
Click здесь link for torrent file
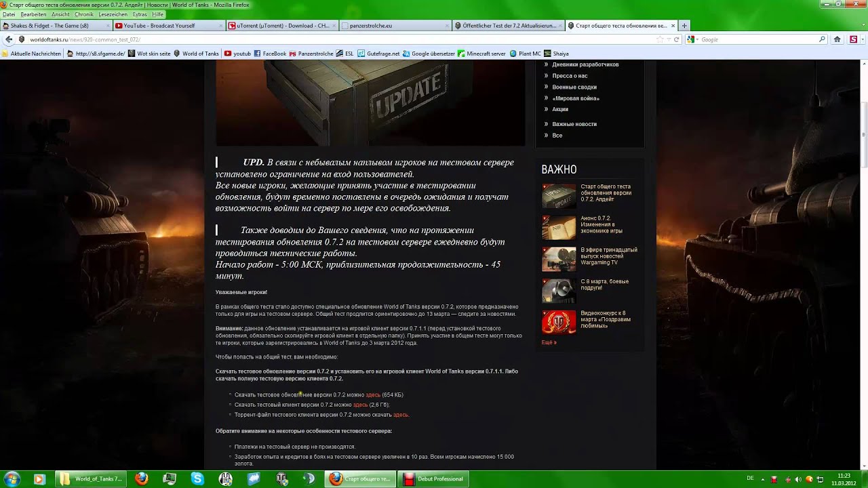400,415
